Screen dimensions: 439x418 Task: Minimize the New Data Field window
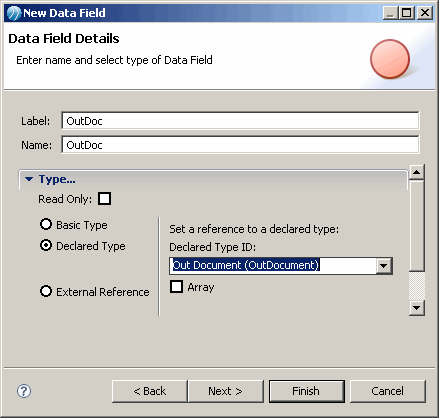pyautogui.click(x=390, y=13)
